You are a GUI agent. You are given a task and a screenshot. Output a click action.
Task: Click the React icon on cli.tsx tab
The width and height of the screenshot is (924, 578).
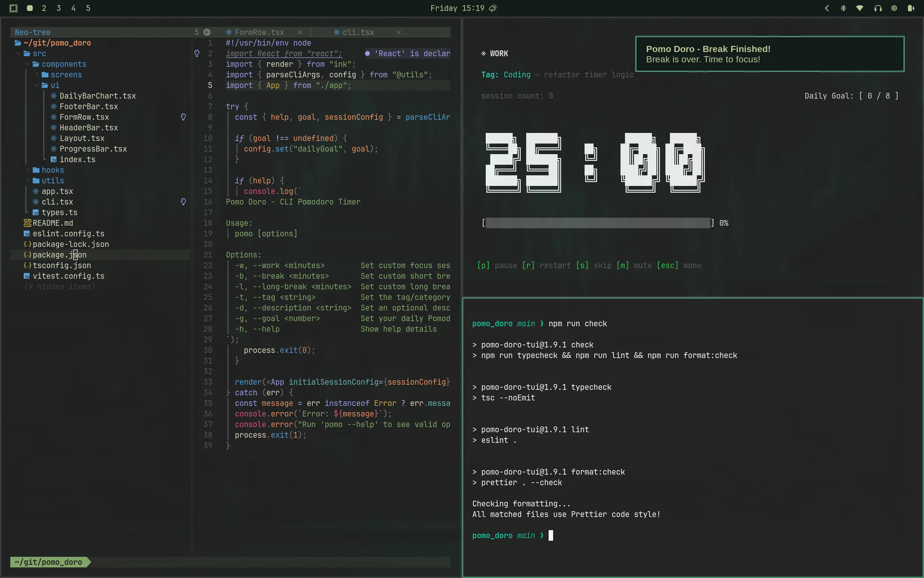tap(336, 32)
